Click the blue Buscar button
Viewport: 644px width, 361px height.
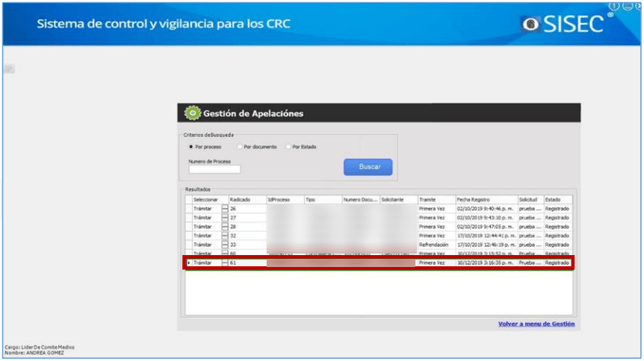click(x=368, y=167)
